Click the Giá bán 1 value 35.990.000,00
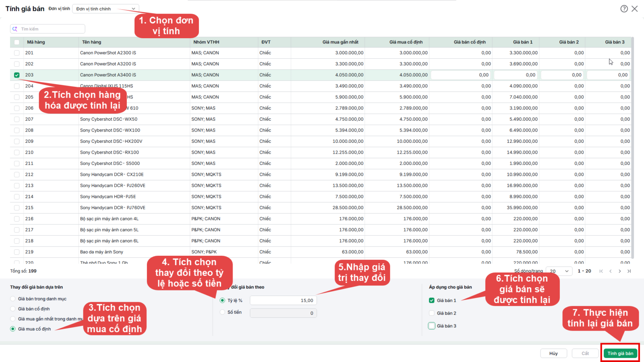 click(x=522, y=208)
